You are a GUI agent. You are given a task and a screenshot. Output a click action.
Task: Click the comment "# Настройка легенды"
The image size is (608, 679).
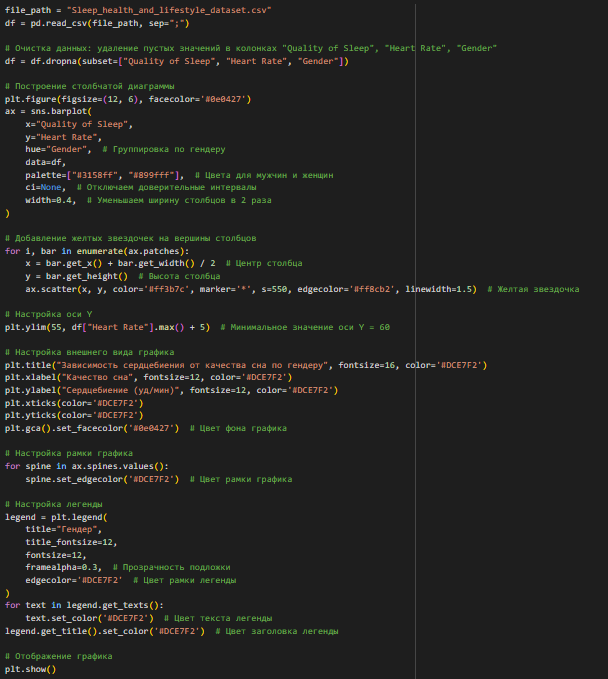(54, 505)
